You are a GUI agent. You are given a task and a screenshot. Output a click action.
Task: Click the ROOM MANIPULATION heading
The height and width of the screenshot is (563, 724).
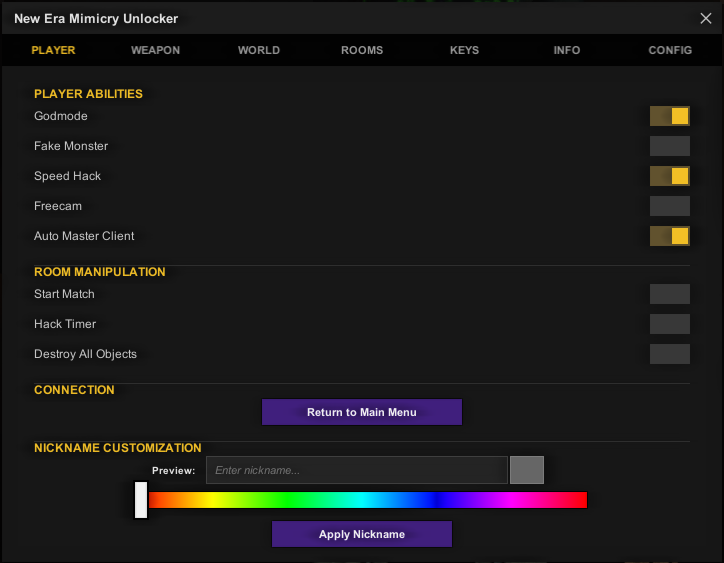[x=100, y=272]
